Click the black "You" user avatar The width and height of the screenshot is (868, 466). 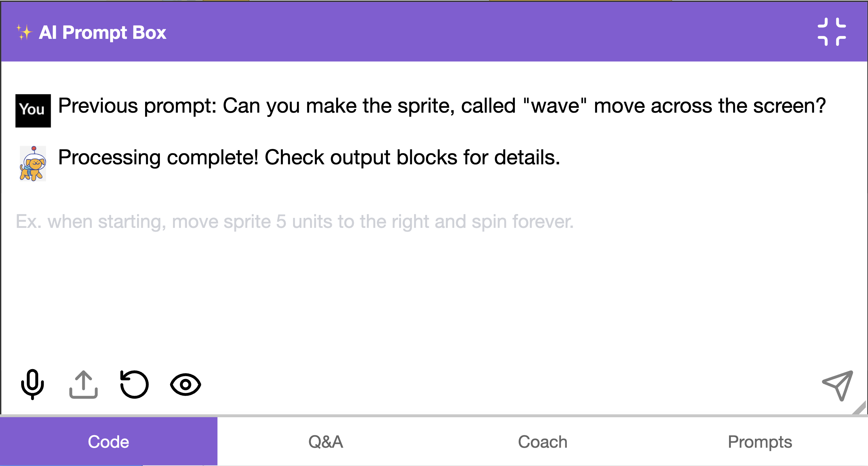(x=33, y=110)
